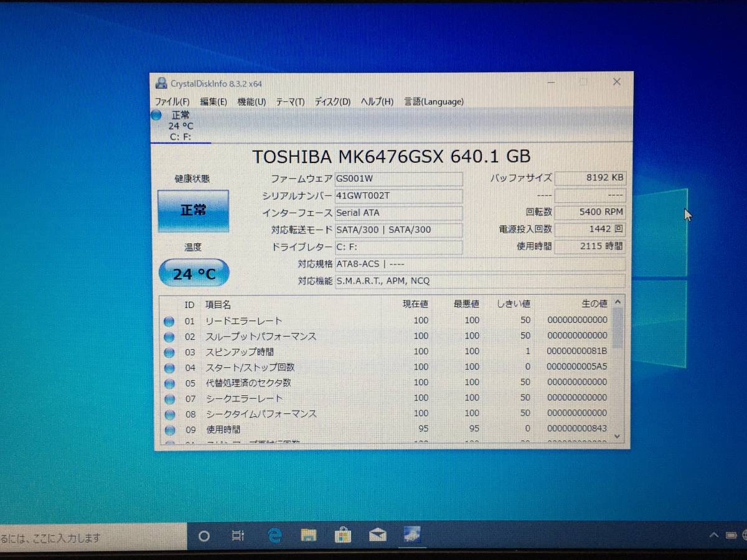Select the リードエラーレート attribute row
The image size is (747, 560).
[385, 320]
